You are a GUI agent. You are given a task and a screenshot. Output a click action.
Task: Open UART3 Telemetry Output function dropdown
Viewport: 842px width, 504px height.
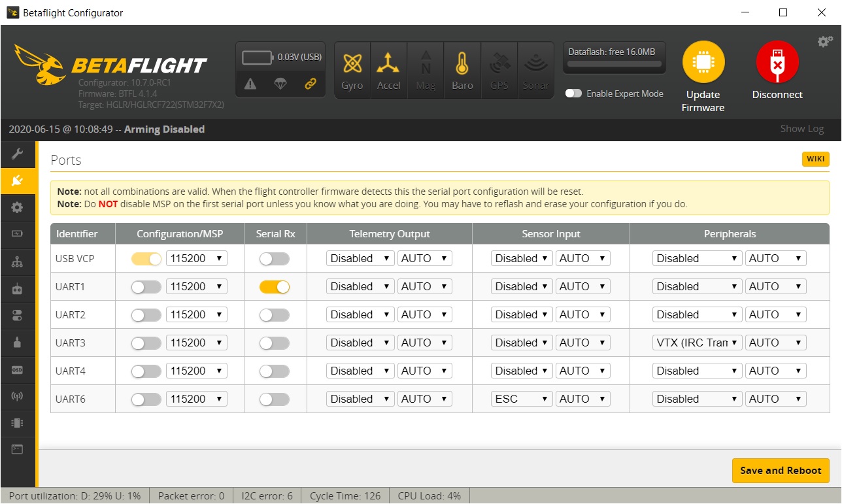[x=360, y=343]
